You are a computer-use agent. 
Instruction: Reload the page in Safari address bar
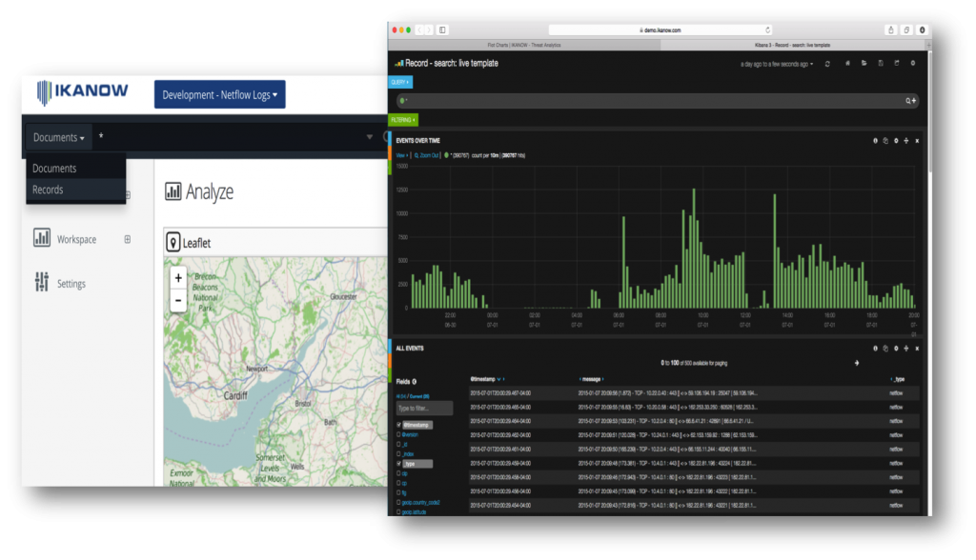pos(767,30)
